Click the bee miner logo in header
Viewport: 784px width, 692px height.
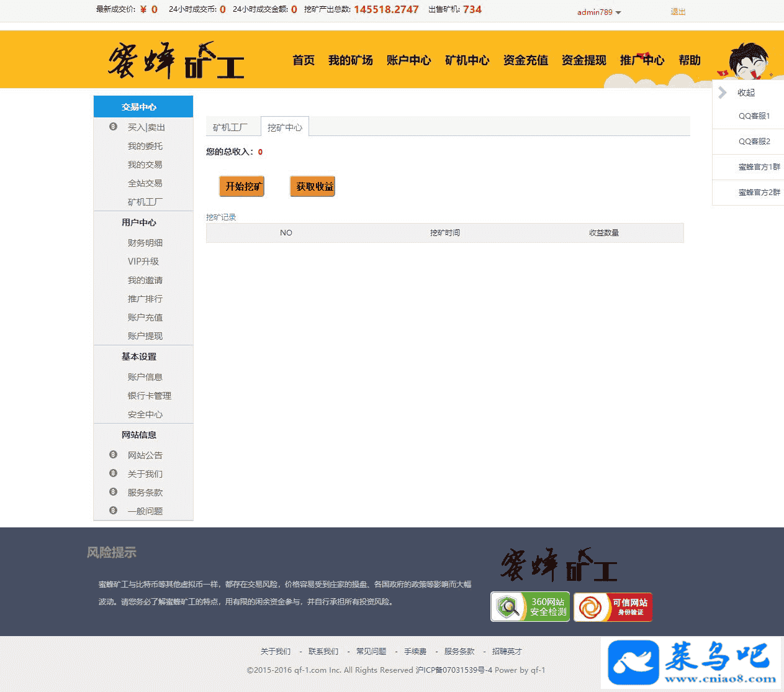click(176, 61)
